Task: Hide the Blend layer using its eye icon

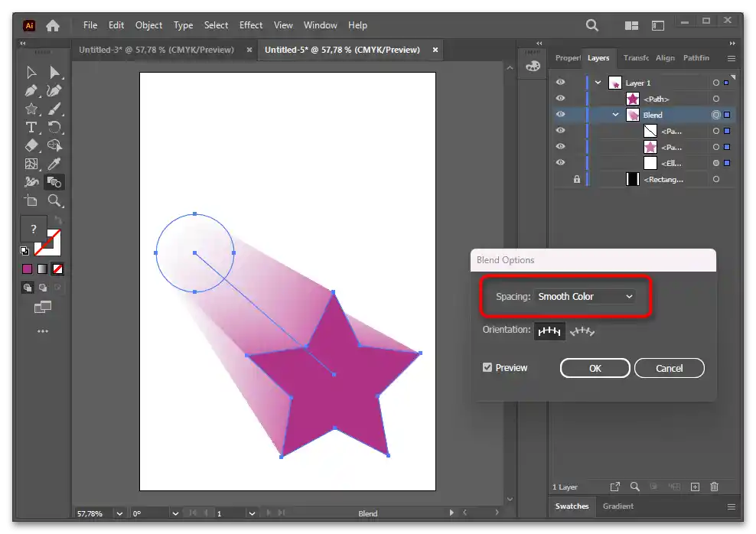Action: 560,115
